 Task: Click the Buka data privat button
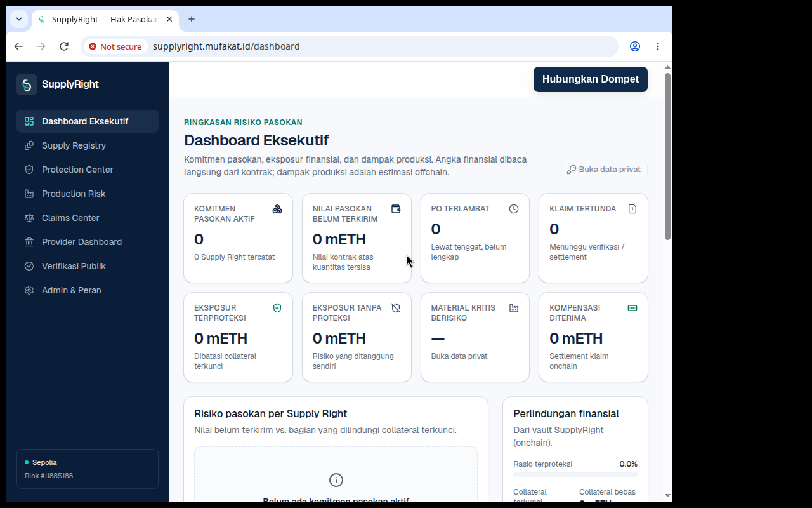click(x=603, y=170)
